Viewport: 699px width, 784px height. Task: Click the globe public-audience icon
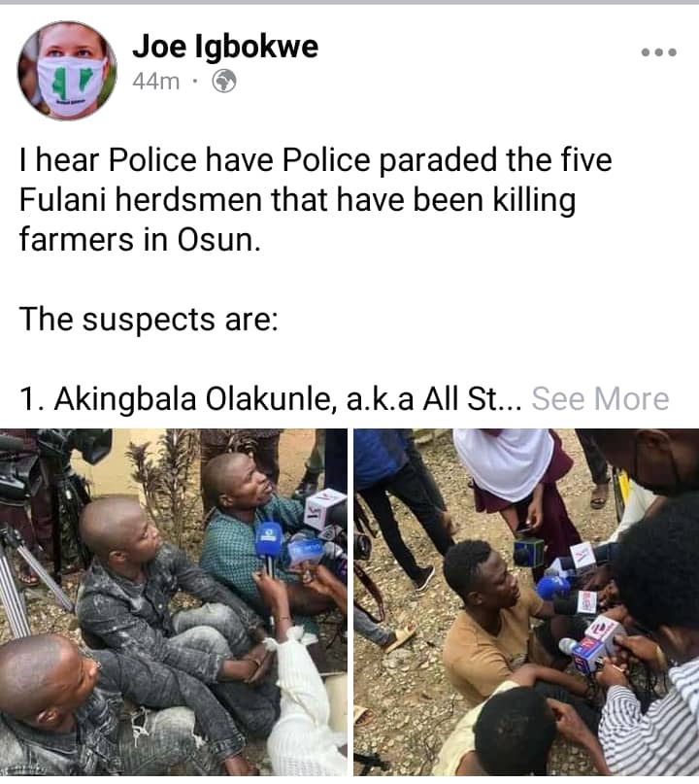224,81
